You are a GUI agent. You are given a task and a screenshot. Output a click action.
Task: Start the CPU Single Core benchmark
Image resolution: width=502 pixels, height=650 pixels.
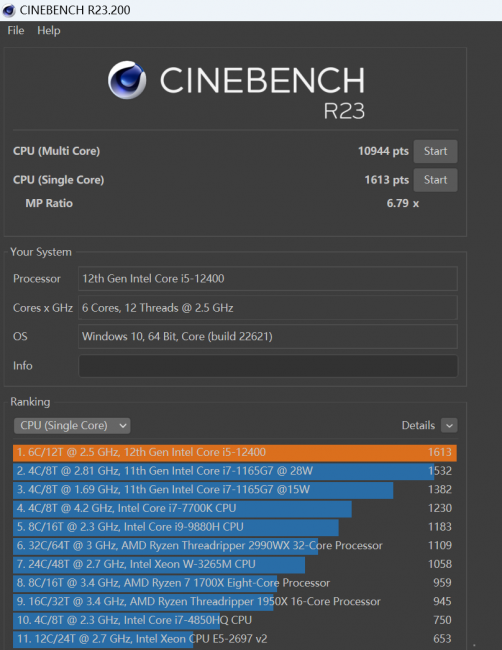435,180
